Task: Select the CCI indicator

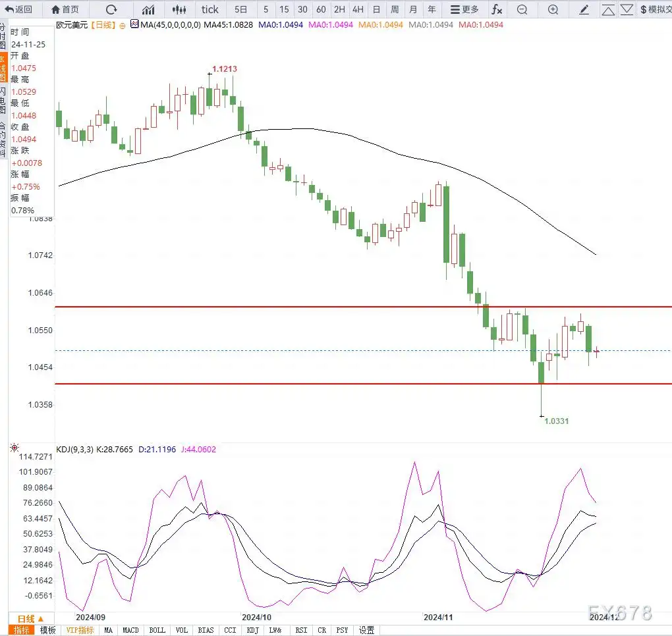Action: click(x=230, y=630)
